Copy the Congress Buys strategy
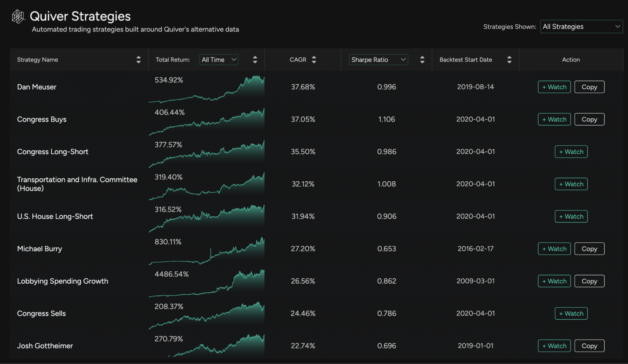 tap(589, 119)
